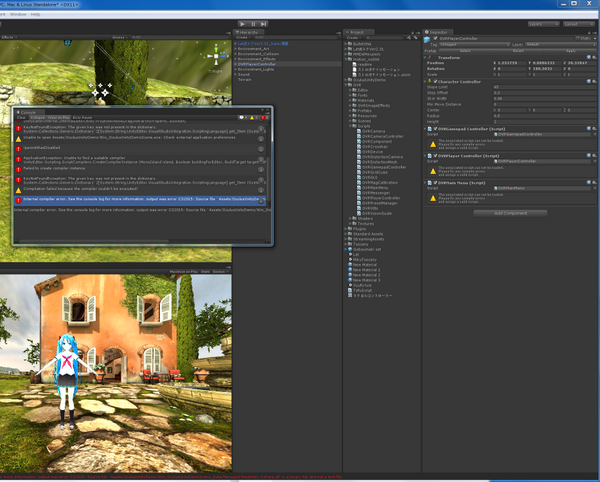Image resolution: width=600 pixels, height=482 pixels.
Task: Click the OVR Materials folder icon
Action: 354,100
